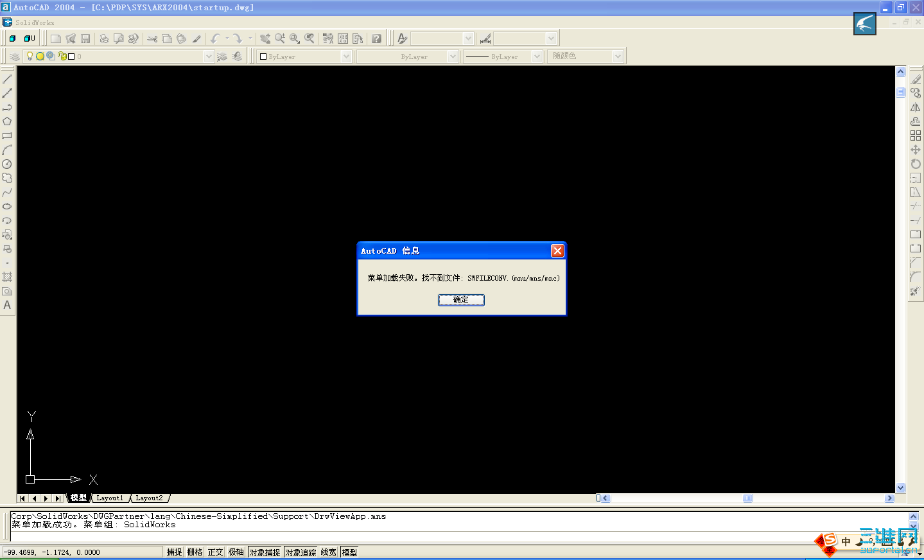Image resolution: width=924 pixels, height=560 pixels.
Task: Click the Print Preview icon
Action: (x=119, y=39)
